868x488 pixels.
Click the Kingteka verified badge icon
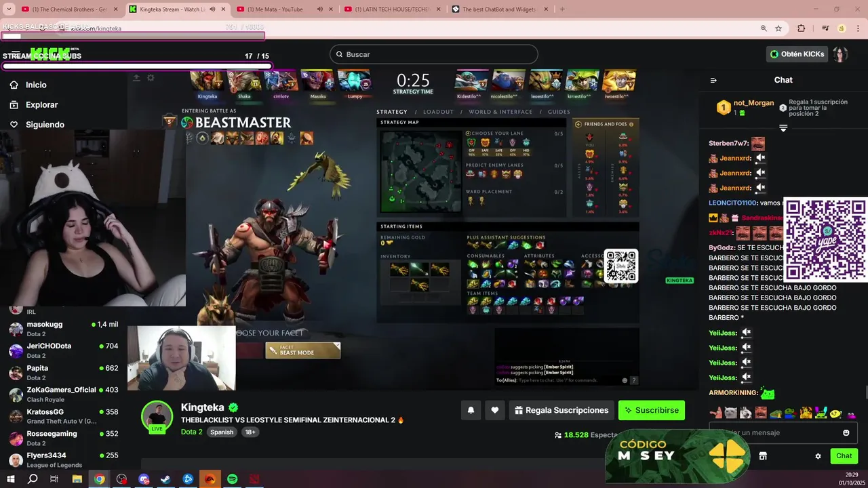pos(233,407)
